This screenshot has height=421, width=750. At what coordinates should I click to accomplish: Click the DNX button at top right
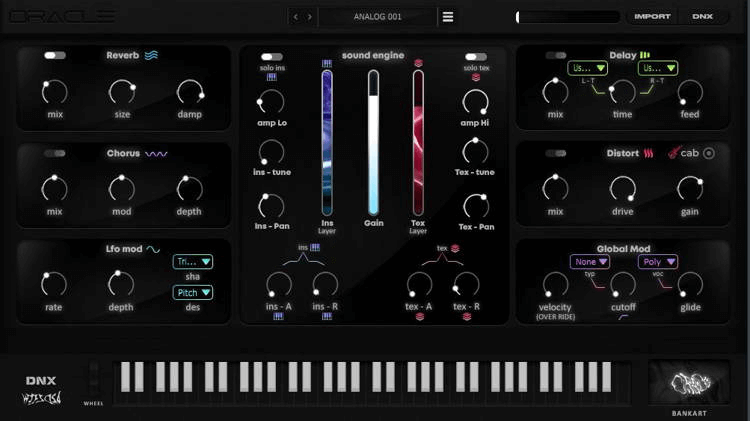coord(702,17)
